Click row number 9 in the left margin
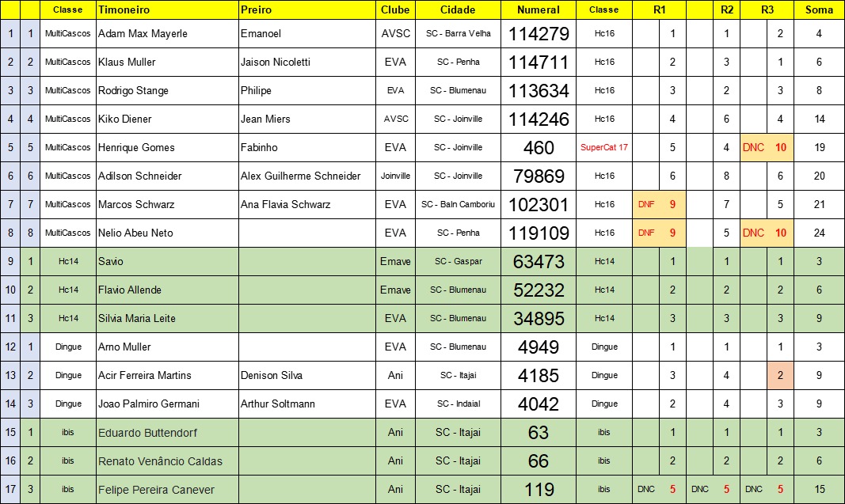The width and height of the screenshot is (845, 504). (x=10, y=262)
